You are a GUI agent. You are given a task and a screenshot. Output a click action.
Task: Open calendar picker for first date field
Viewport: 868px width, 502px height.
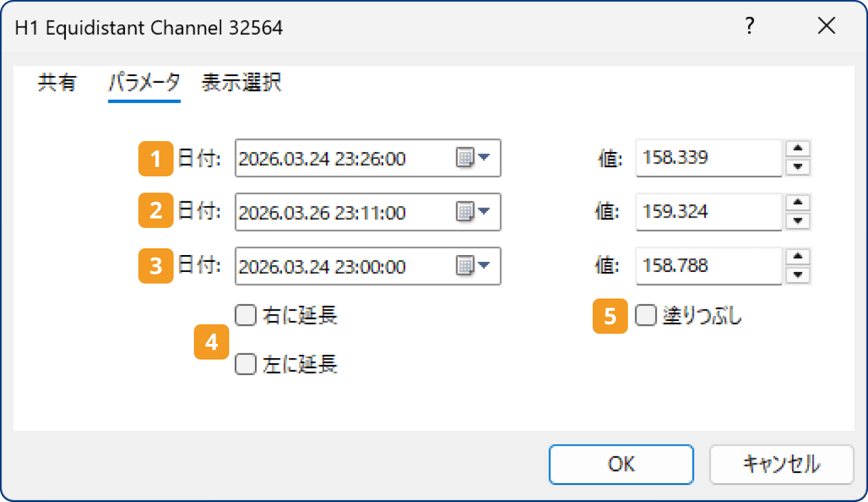point(473,159)
